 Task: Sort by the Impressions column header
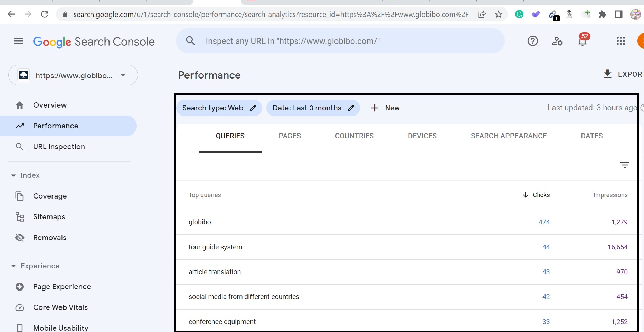[x=610, y=195]
